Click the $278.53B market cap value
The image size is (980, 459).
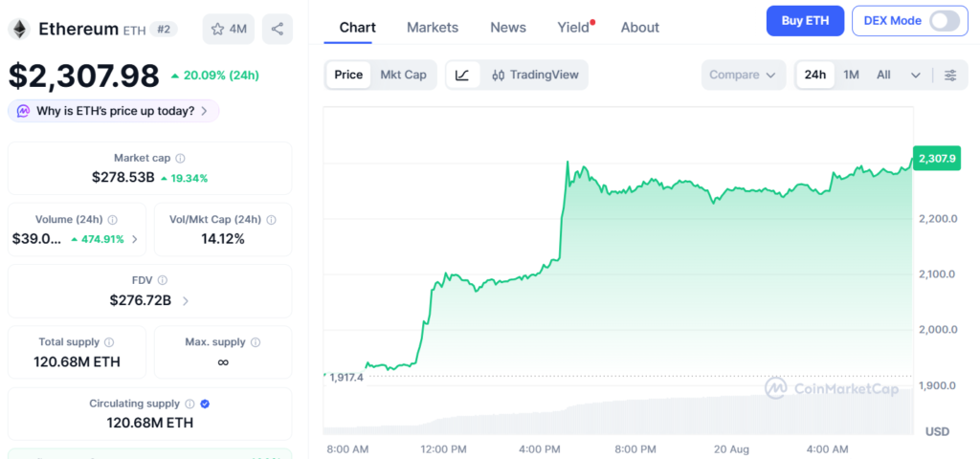coord(123,178)
